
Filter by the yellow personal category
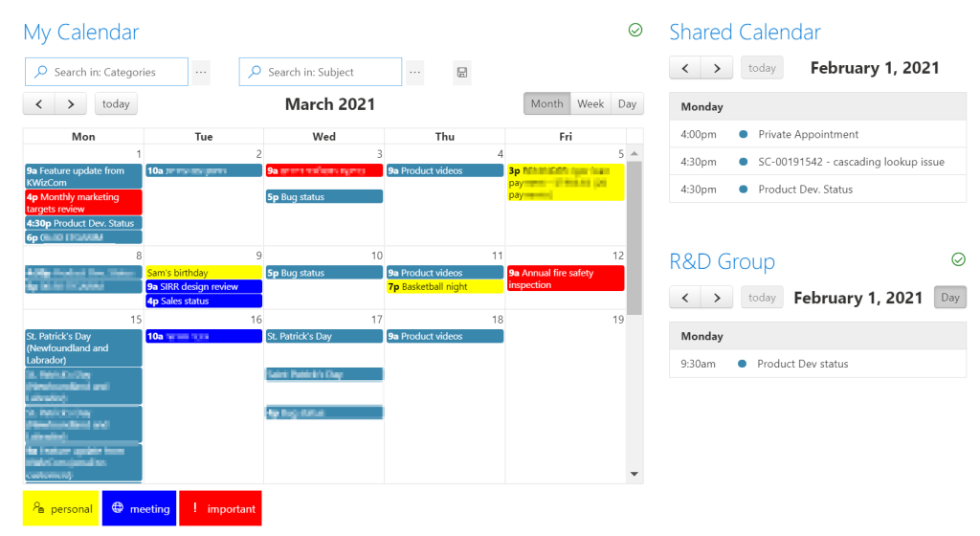pos(61,508)
